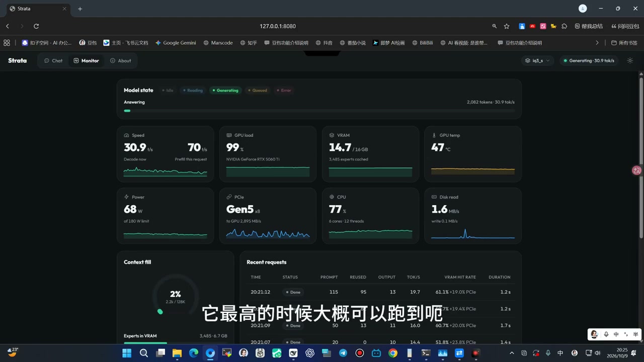Click the GPU temp thermometer icon
644x362 pixels.
[434, 135]
